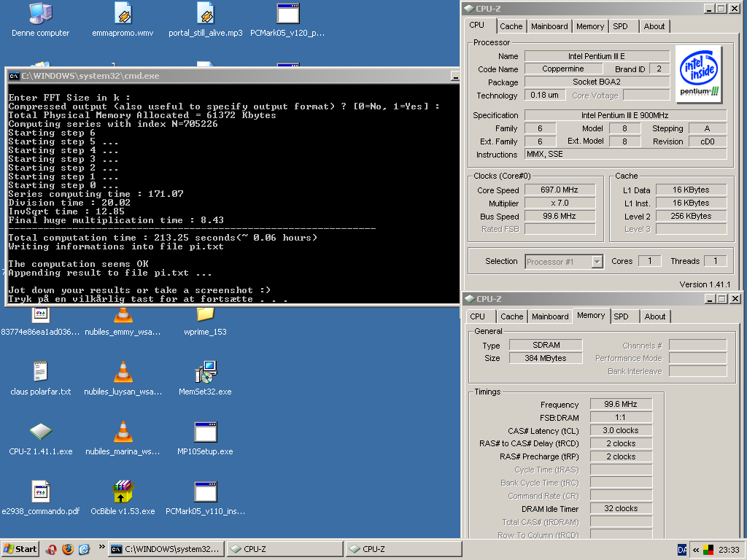Image resolution: width=747 pixels, height=560 pixels.
Task: Click the Version 1.41.1 label
Action: [x=705, y=284]
